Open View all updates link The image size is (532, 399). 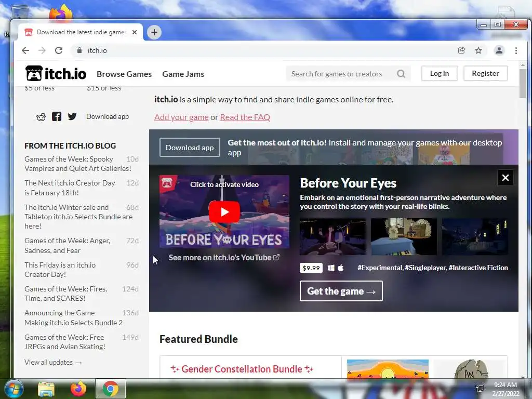54,362
